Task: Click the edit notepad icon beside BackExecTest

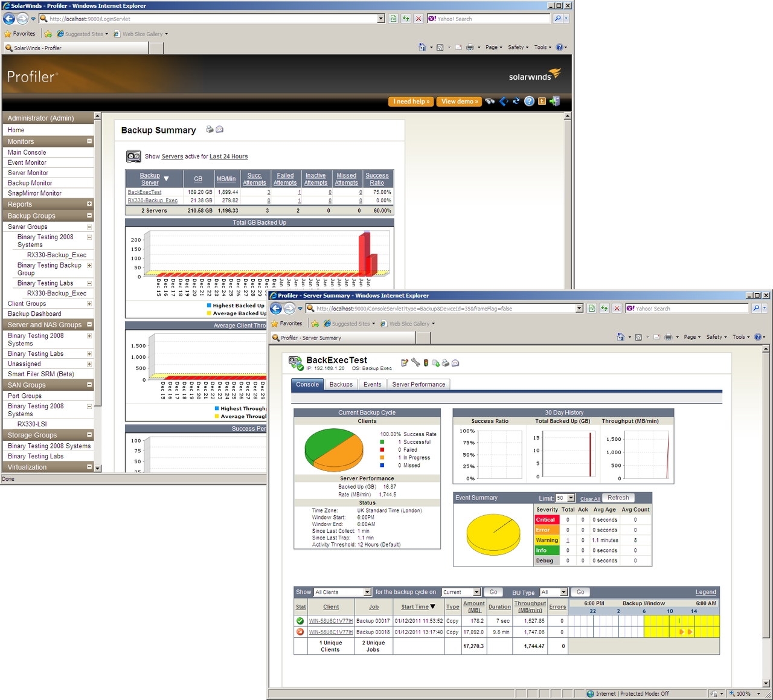Action: (405, 363)
